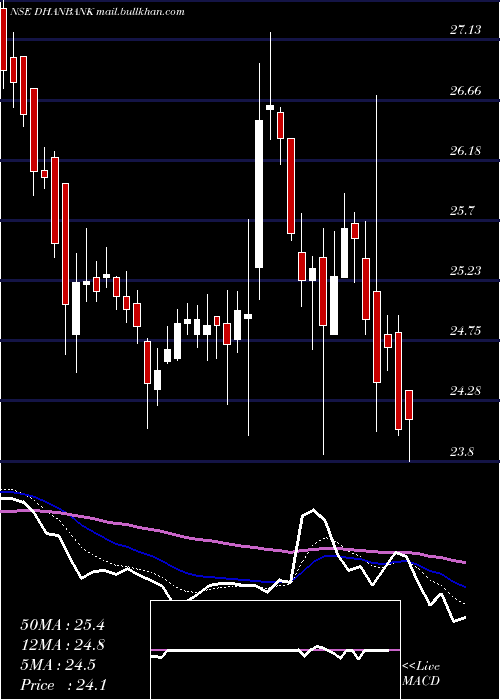
Task: Click the 5MA : 24.5 readout
Action: click(58, 665)
